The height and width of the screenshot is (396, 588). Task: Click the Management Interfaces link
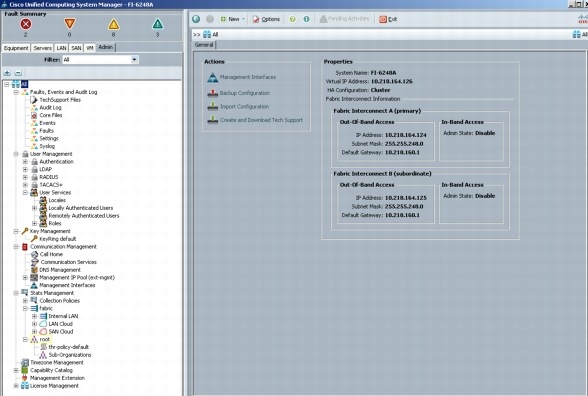coord(248,77)
